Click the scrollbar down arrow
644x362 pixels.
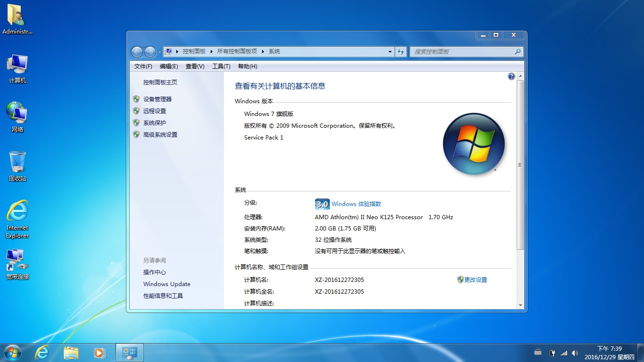click(x=520, y=305)
